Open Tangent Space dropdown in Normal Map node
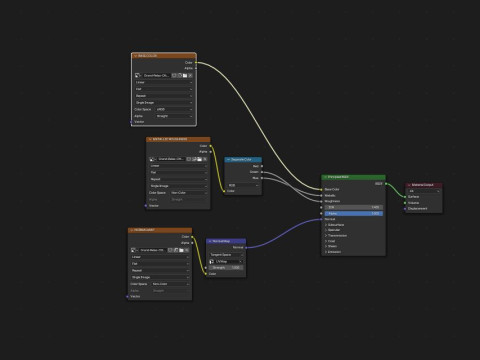 click(226, 255)
